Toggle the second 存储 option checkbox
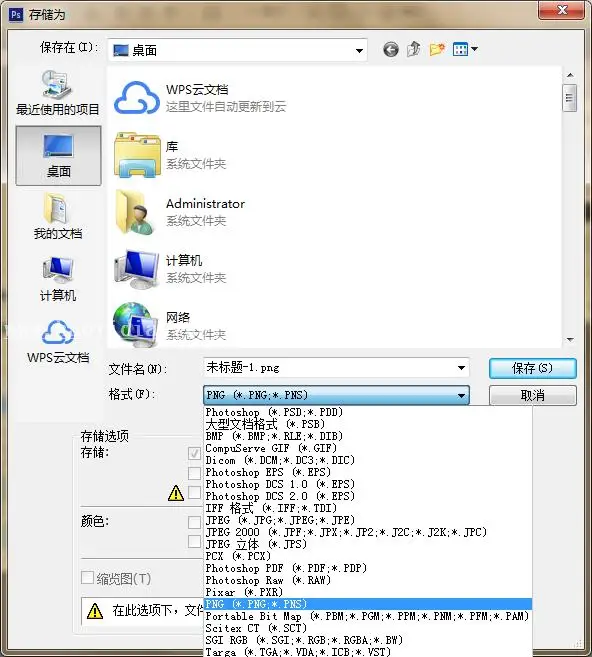Viewport: 592px width, 657px height. [194, 473]
